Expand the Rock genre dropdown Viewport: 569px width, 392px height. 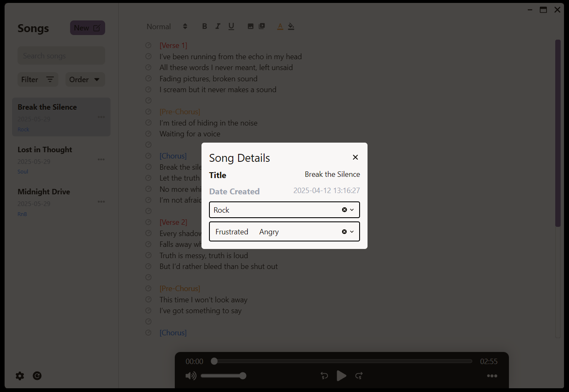point(352,210)
